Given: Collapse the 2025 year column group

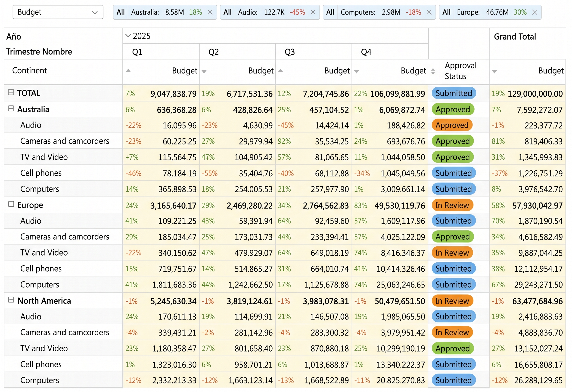Looking at the screenshot, I should click(x=128, y=36).
